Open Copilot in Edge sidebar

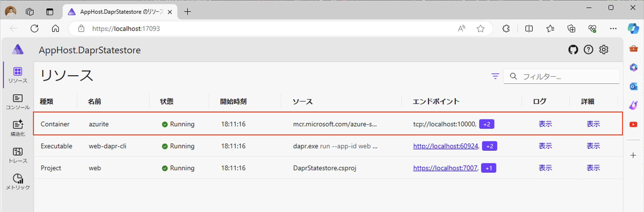(x=633, y=28)
